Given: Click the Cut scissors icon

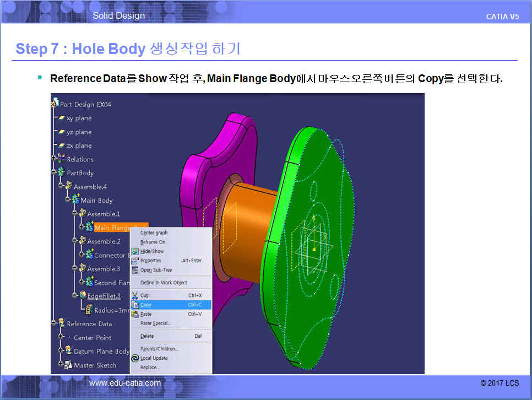Looking at the screenshot, I should [x=135, y=296].
